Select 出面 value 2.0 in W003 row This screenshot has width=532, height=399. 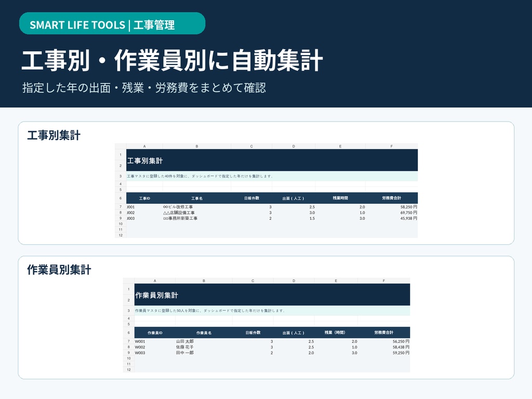[294, 353]
